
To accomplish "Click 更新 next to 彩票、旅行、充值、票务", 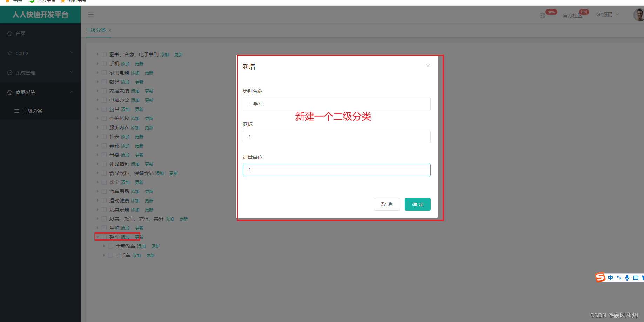I will (183, 219).
